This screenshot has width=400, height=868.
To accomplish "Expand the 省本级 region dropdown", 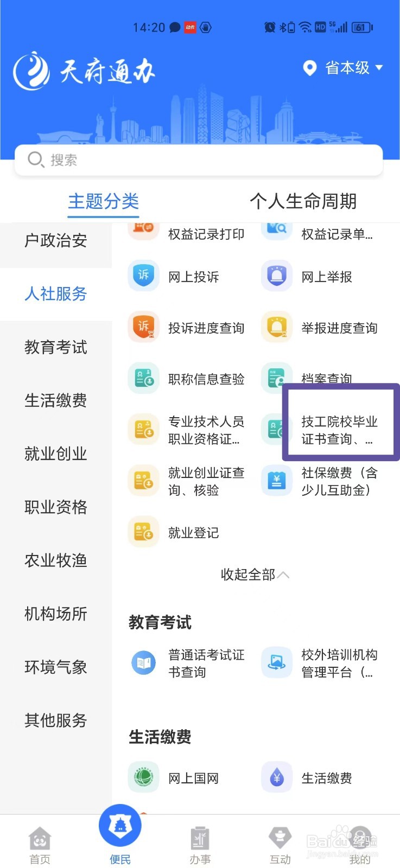I will [x=343, y=68].
